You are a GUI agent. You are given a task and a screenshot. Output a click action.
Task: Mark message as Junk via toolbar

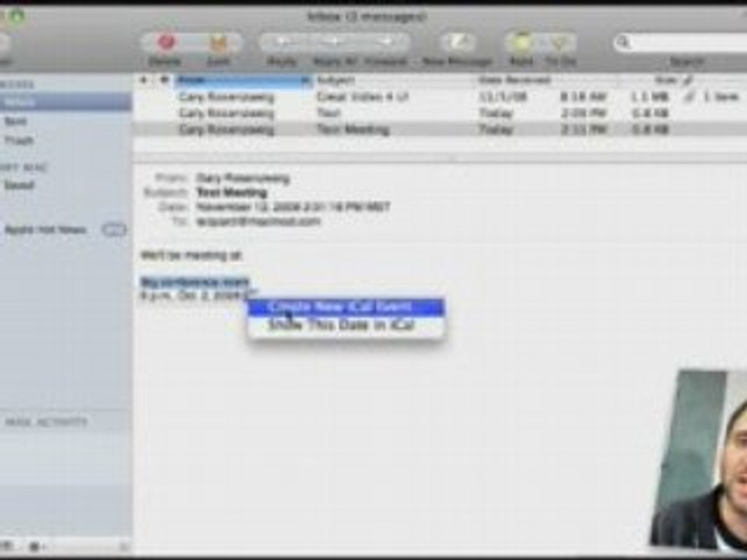tap(218, 43)
